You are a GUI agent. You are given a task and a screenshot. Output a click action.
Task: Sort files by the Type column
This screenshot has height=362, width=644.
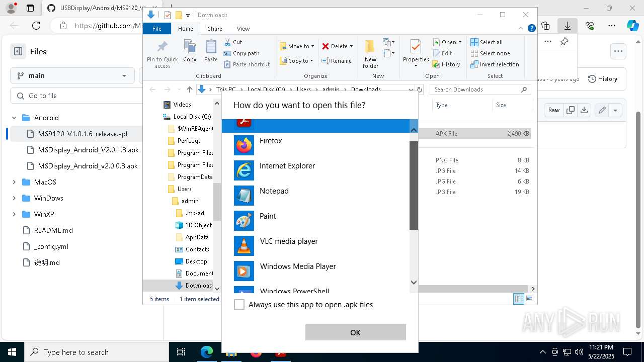click(462, 105)
